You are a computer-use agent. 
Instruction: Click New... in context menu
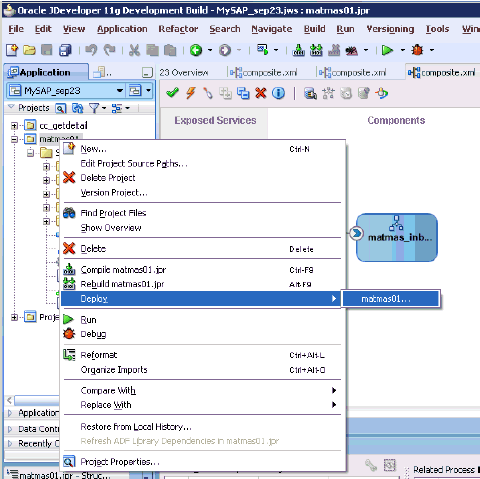93,149
